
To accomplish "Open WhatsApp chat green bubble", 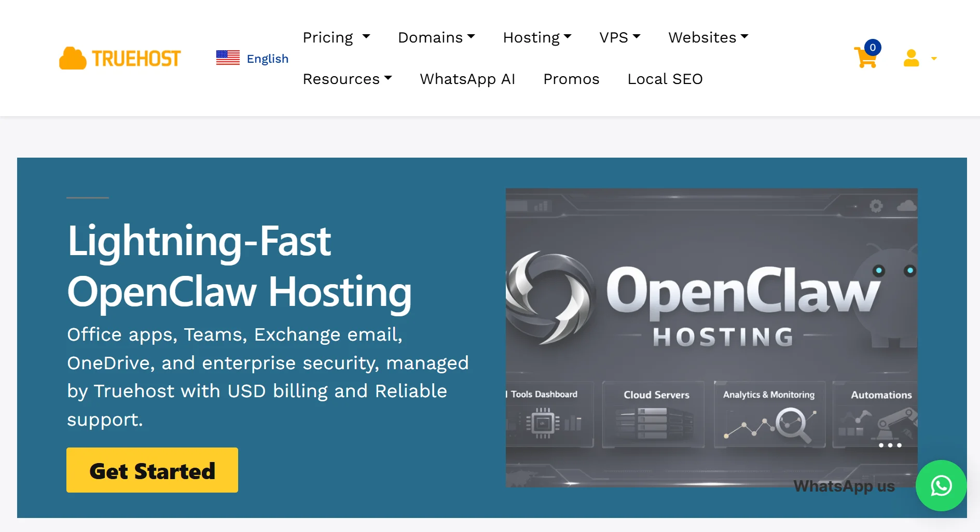I will point(941,486).
